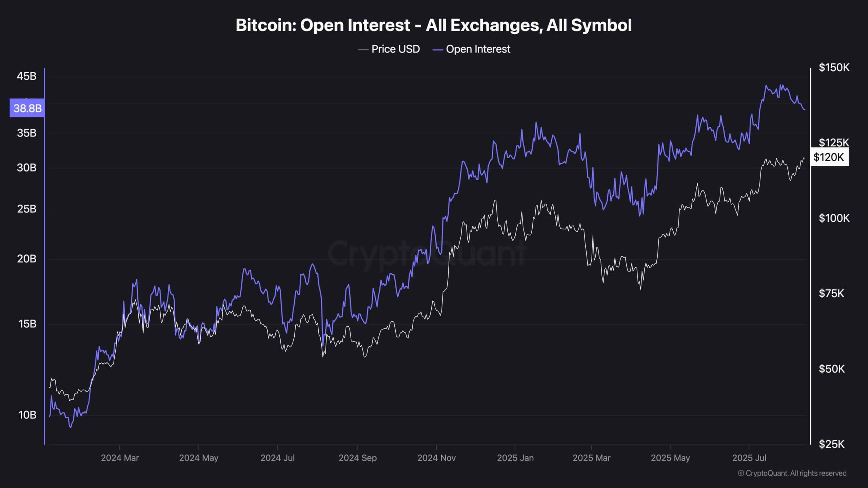Select the 38.8B current value badge

pos(27,108)
